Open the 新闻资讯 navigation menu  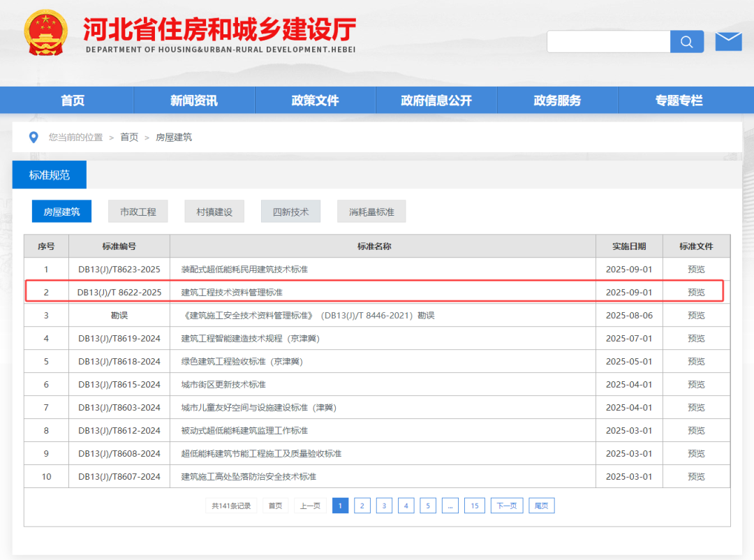[x=194, y=100]
